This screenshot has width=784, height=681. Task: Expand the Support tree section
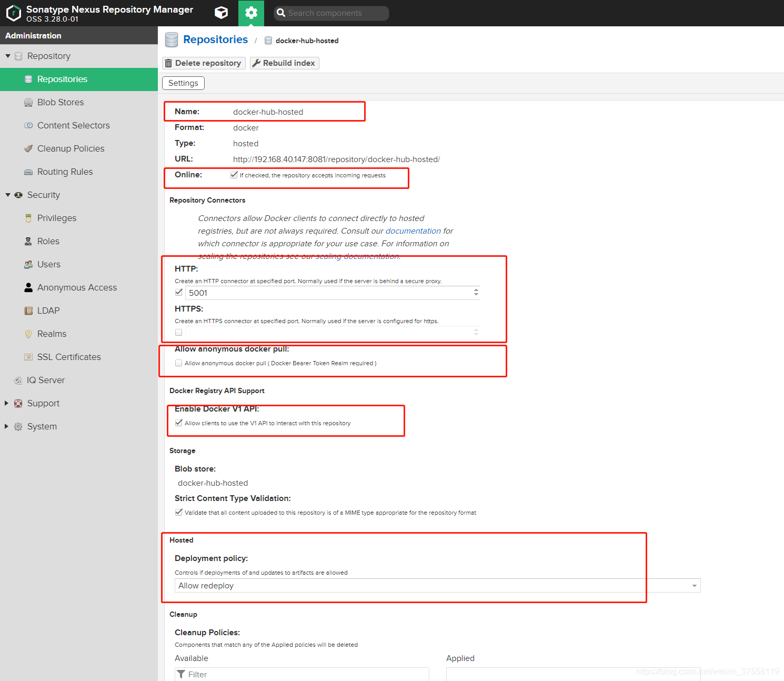click(7, 403)
